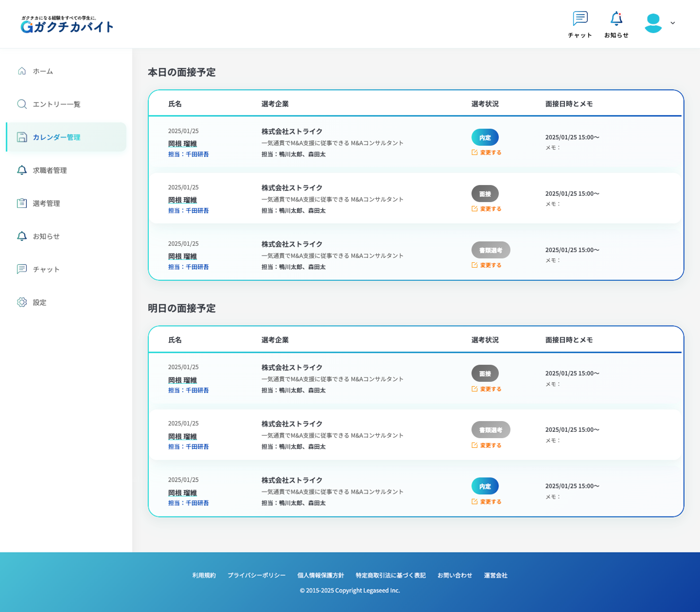Open 岡根 瑠維 name in today's first row
This screenshot has width=700, height=612.
point(182,144)
